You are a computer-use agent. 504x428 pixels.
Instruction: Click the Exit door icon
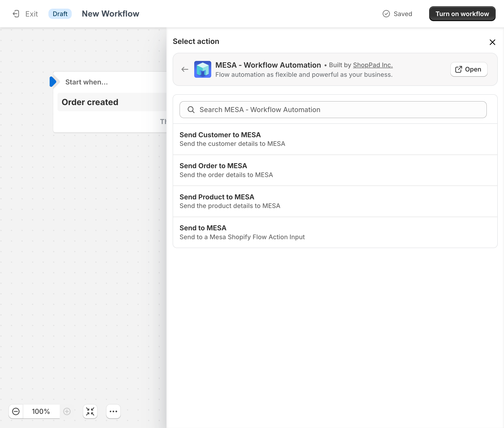(16, 14)
